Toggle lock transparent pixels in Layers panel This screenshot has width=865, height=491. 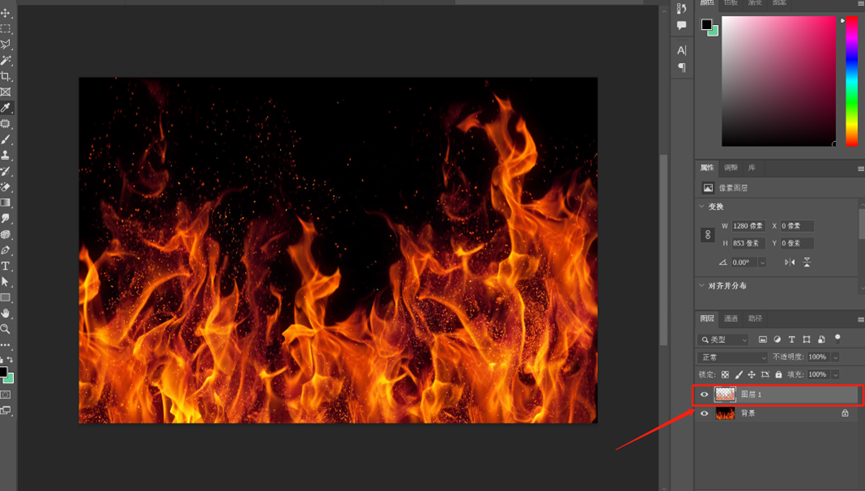[726, 375]
